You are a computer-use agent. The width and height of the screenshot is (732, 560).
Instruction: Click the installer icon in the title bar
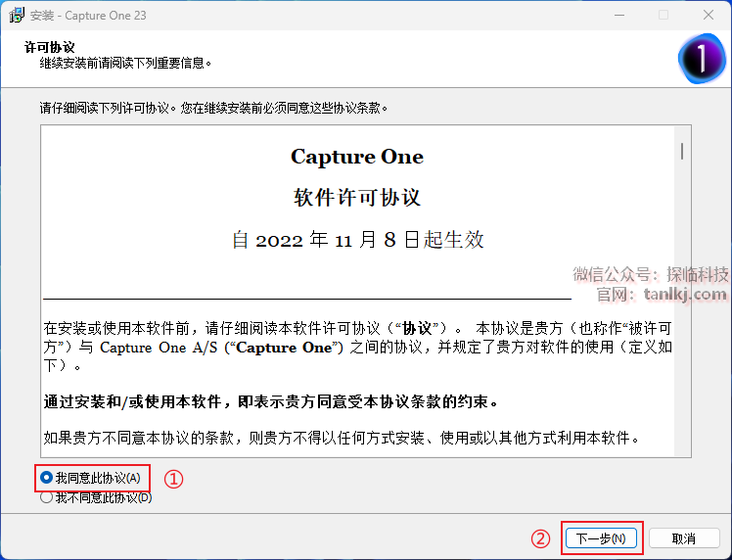click(17, 15)
